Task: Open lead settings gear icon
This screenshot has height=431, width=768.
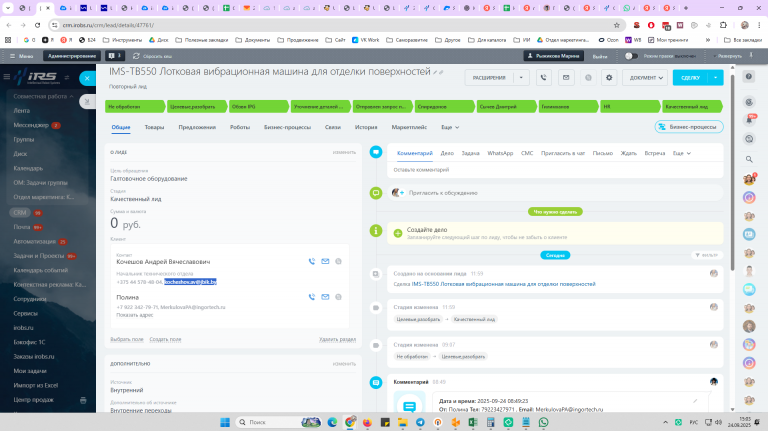Action: pos(609,77)
